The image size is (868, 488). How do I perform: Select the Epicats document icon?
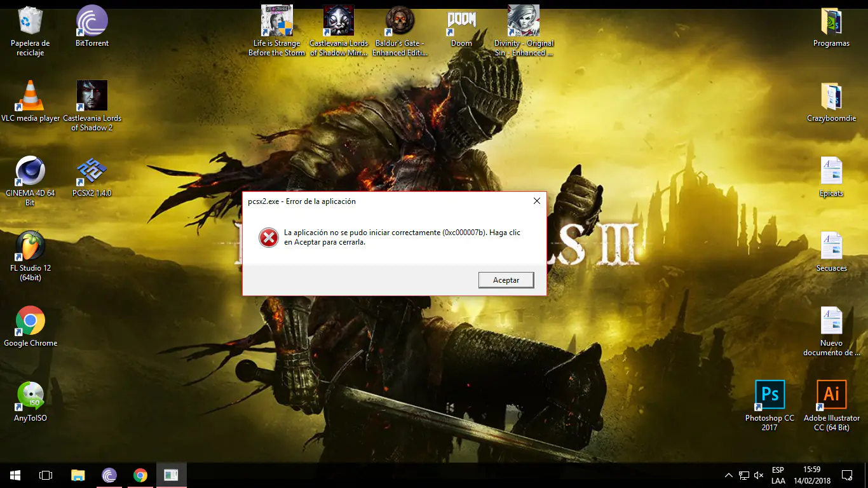831,176
